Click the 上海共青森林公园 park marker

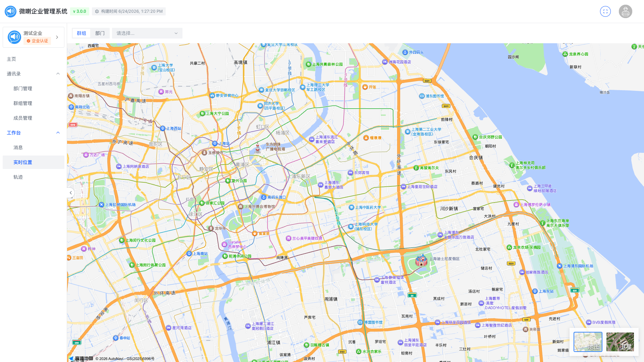(x=309, y=64)
